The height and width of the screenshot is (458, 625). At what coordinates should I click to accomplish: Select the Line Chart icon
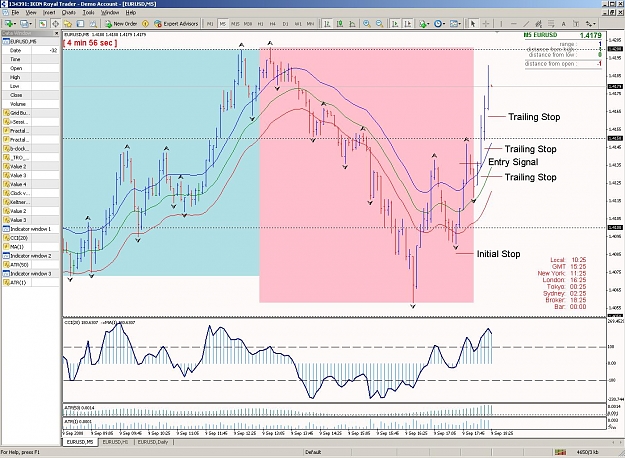(x=352, y=24)
